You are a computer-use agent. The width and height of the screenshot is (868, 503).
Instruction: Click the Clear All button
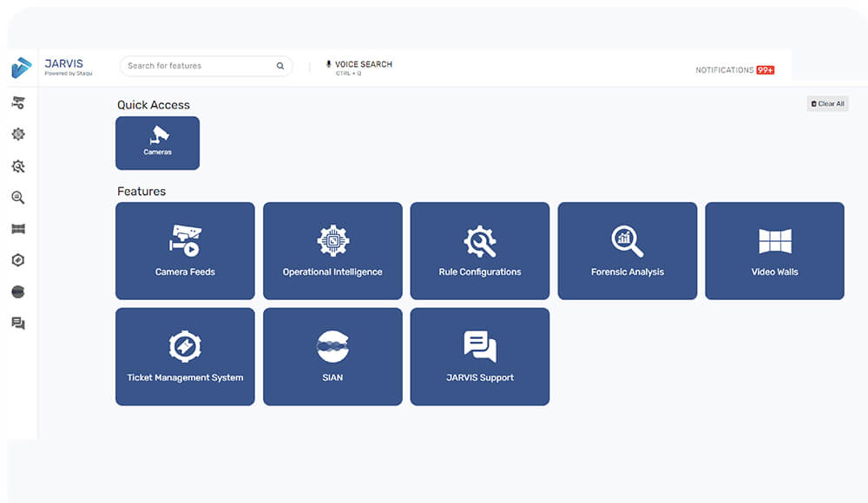tap(827, 103)
